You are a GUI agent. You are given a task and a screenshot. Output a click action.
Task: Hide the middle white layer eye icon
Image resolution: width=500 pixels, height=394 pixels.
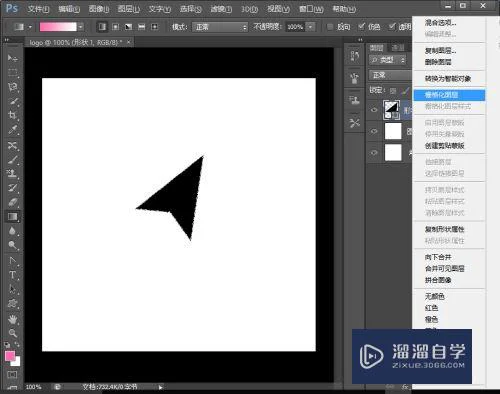click(374, 131)
